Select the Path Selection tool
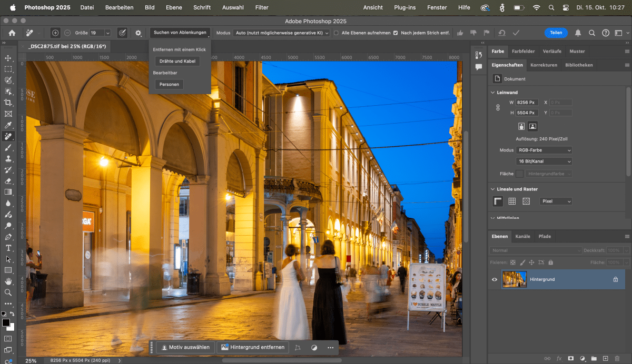The height and width of the screenshot is (364, 632). 8,259
